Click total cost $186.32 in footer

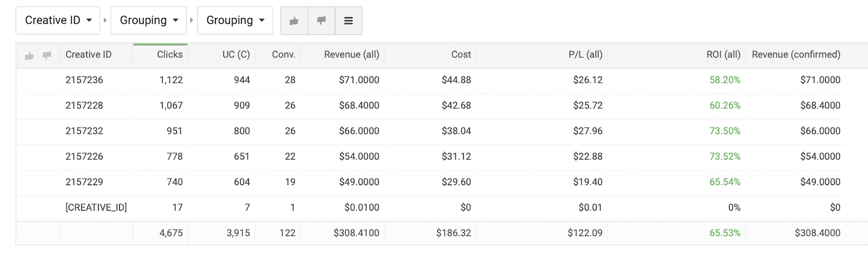(x=454, y=233)
